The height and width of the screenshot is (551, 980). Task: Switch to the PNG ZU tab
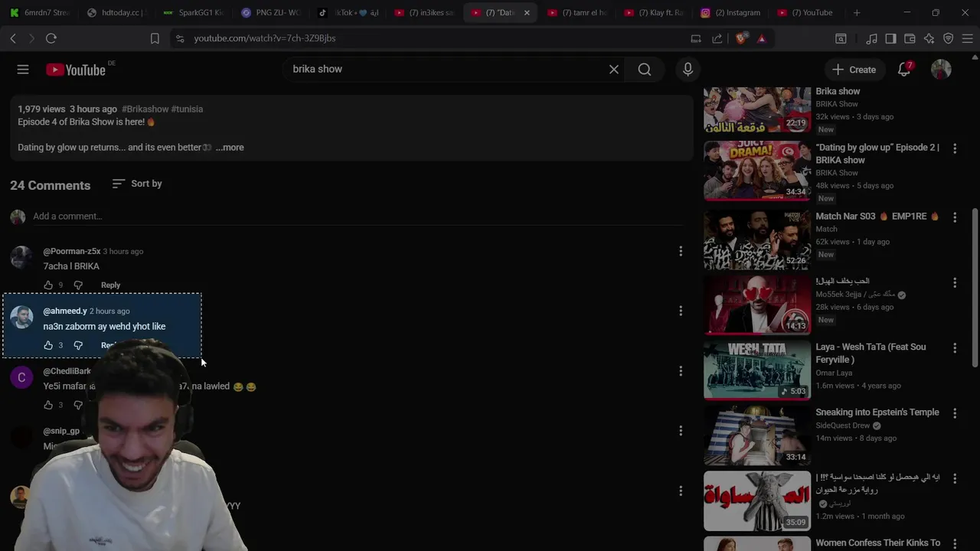click(270, 12)
